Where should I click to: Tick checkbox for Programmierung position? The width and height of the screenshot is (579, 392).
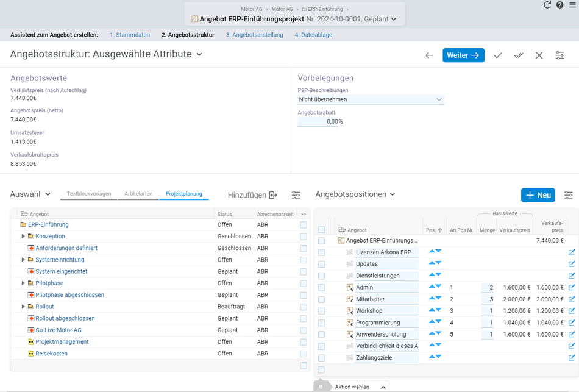click(322, 323)
